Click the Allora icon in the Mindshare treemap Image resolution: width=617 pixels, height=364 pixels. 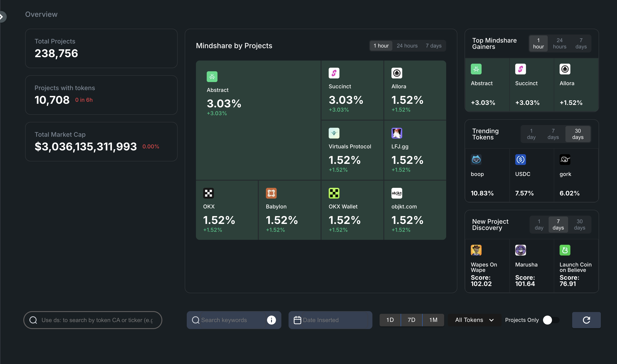[397, 73]
